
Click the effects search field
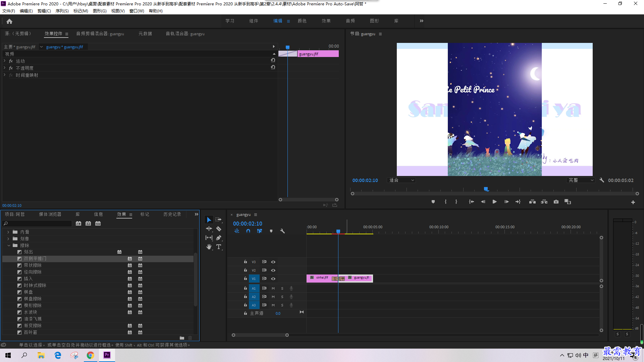click(38, 224)
